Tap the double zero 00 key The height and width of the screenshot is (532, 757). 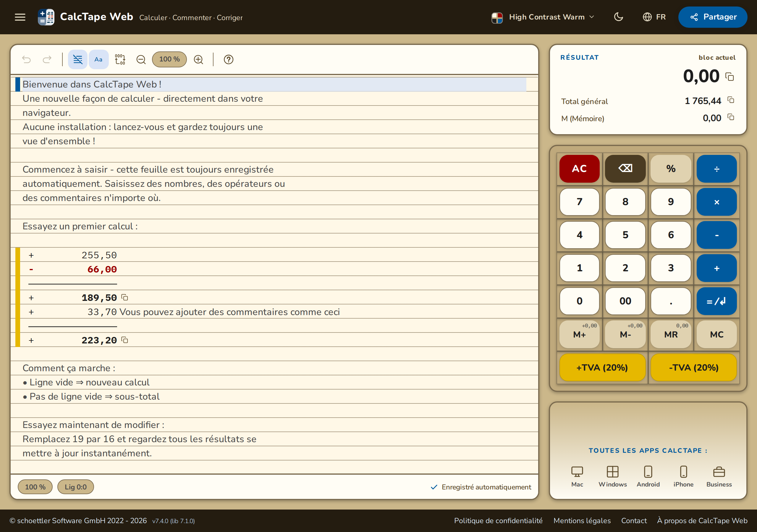pyautogui.click(x=625, y=301)
